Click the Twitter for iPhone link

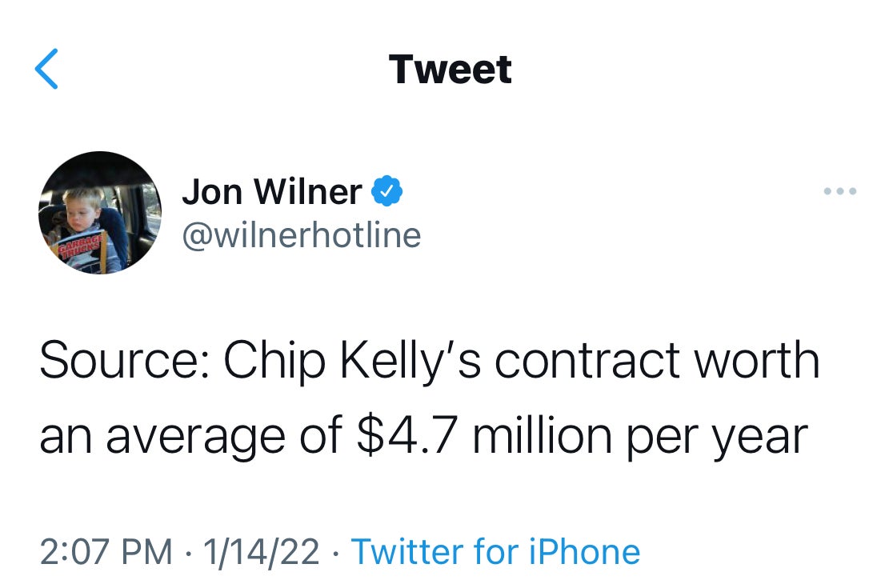coord(495,551)
